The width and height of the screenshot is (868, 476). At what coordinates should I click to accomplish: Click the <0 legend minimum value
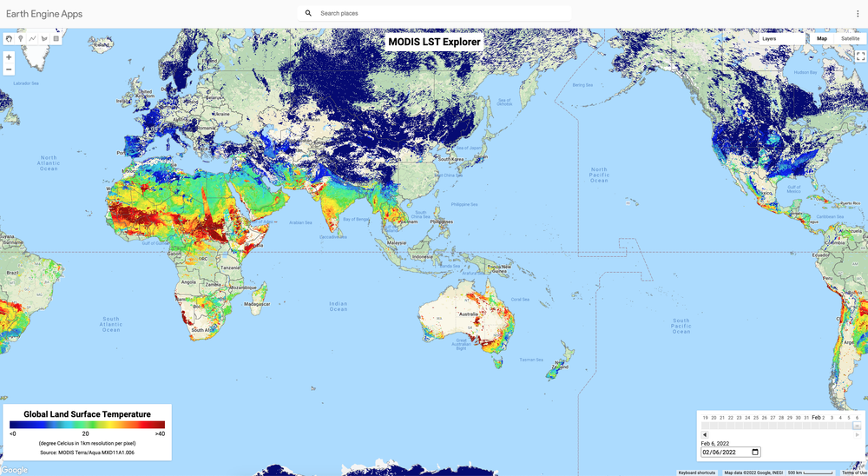[x=13, y=434]
